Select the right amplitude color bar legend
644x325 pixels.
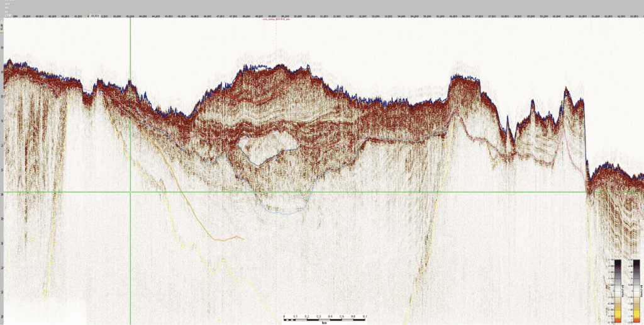(x=636, y=290)
